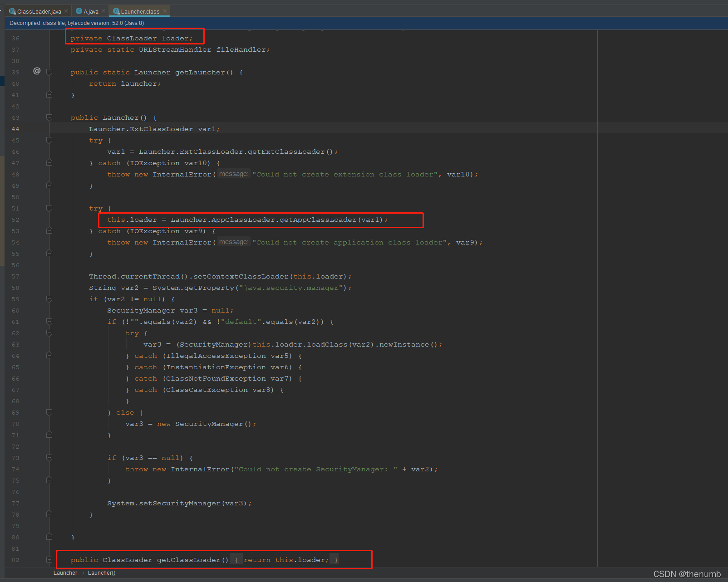
Task: Click the message: hint before application class loader string
Action: (x=233, y=242)
